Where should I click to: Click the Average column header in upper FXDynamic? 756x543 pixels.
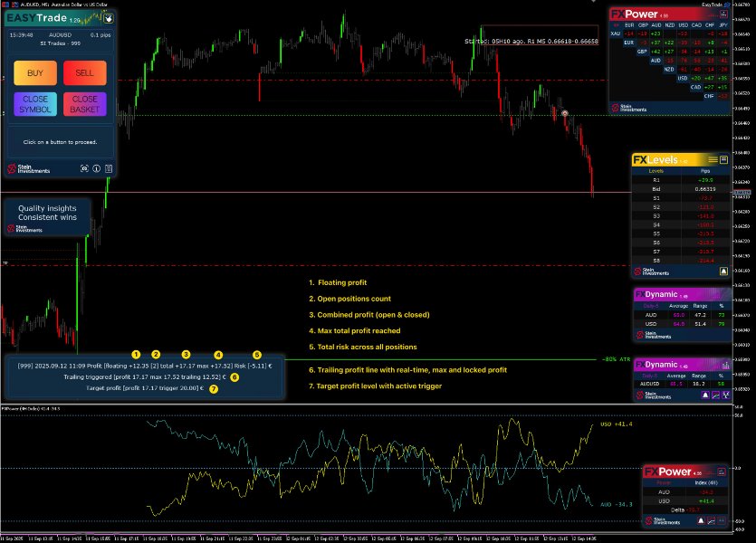coord(678,306)
